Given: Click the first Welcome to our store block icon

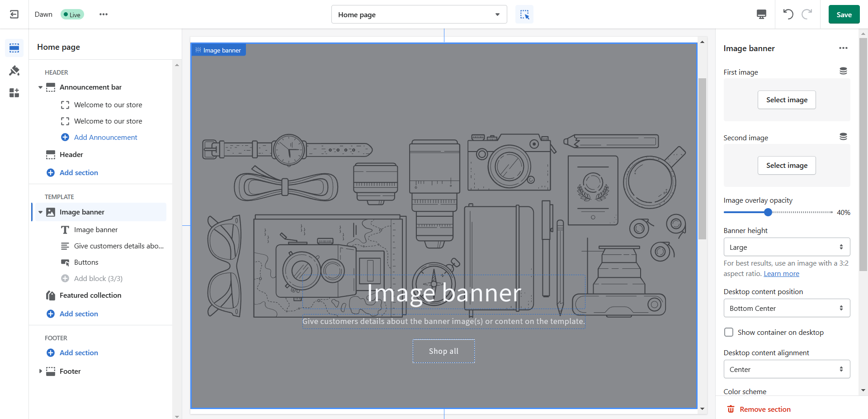Looking at the screenshot, I should point(65,105).
